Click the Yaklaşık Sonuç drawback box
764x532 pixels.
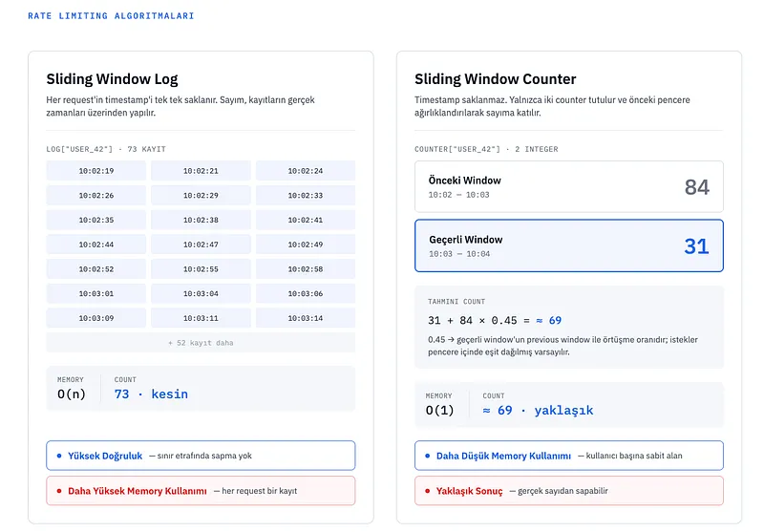pos(568,491)
